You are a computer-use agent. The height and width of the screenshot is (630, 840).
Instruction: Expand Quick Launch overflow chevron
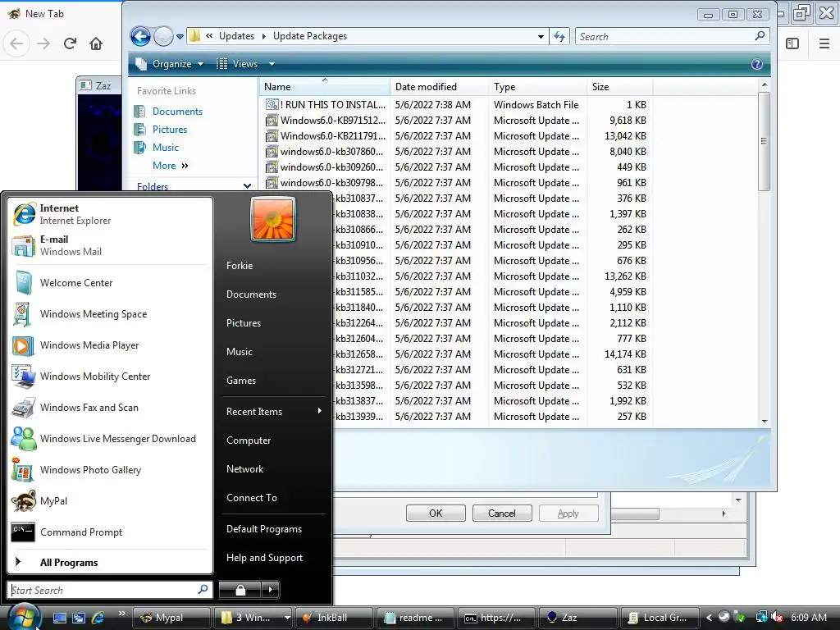click(122, 614)
